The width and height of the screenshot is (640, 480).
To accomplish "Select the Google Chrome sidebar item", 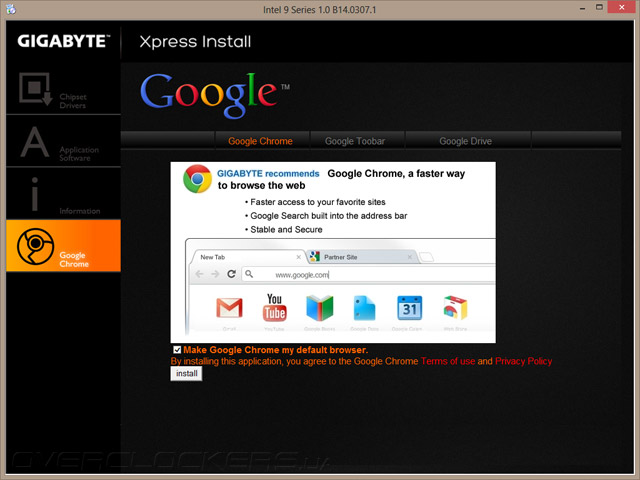I will (x=63, y=246).
